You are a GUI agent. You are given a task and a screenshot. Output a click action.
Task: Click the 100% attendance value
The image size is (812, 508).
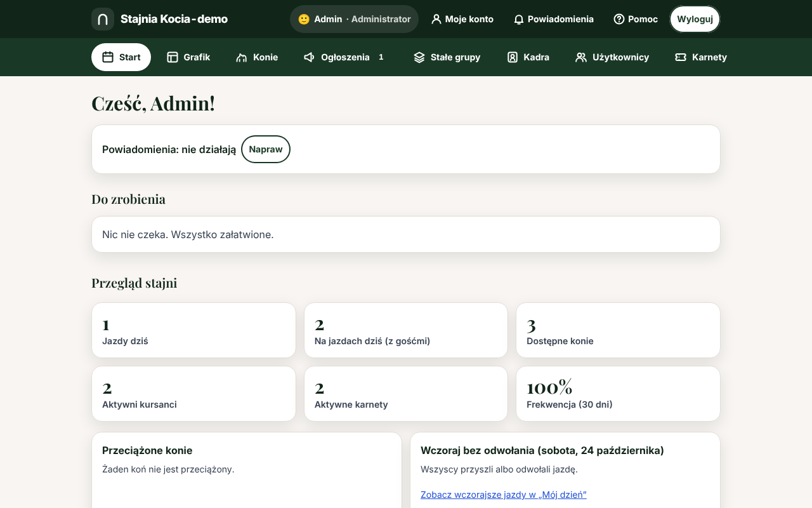[x=549, y=387]
